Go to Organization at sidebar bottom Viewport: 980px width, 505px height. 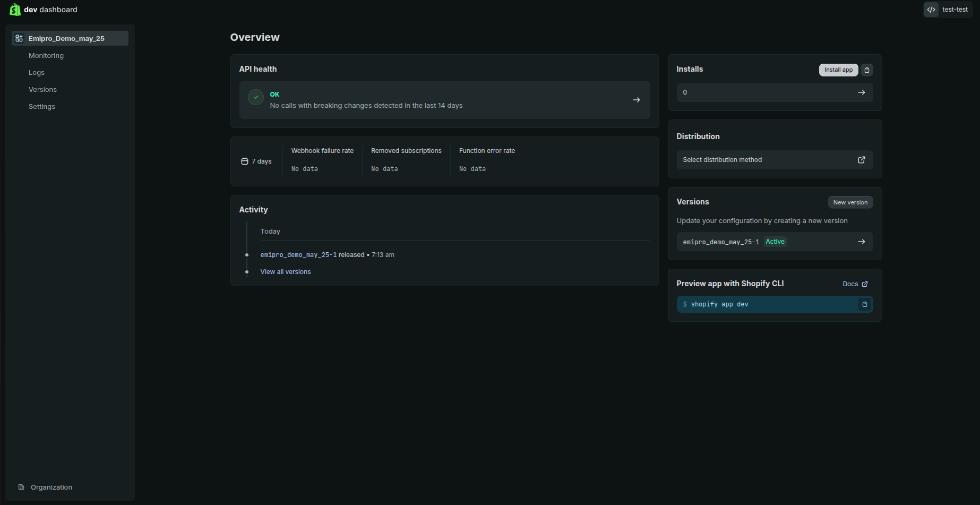click(x=51, y=487)
